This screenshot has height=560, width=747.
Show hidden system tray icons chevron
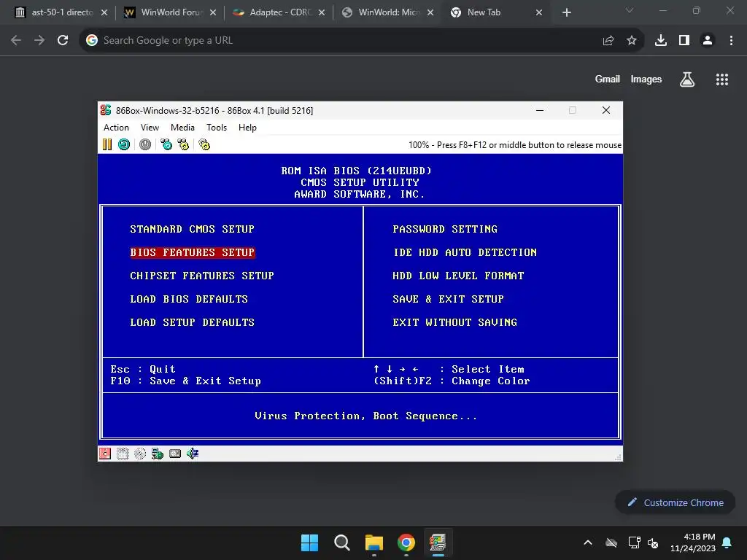tap(588, 542)
